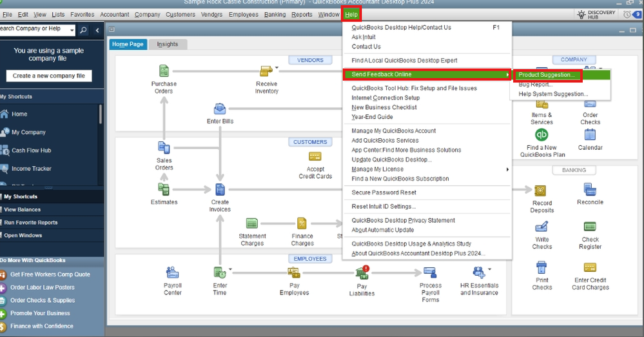The image size is (644, 337).
Task: Open the search box dropdown arrow
Action: pyautogui.click(x=72, y=30)
